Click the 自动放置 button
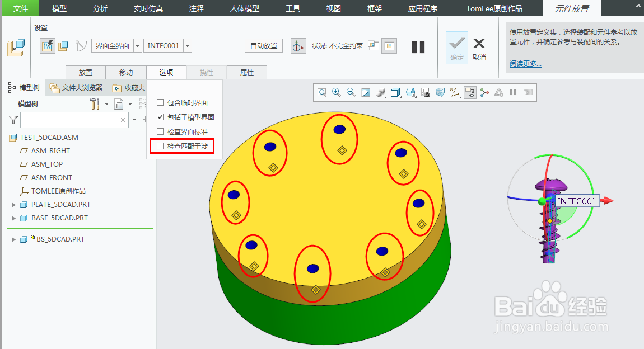This screenshot has width=644, height=349. [264, 45]
